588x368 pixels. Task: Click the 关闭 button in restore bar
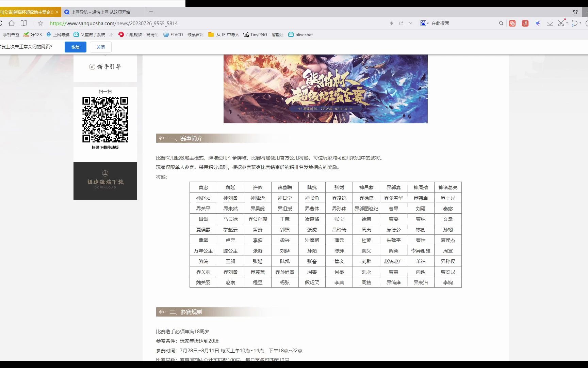pyautogui.click(x=101, y=47)
